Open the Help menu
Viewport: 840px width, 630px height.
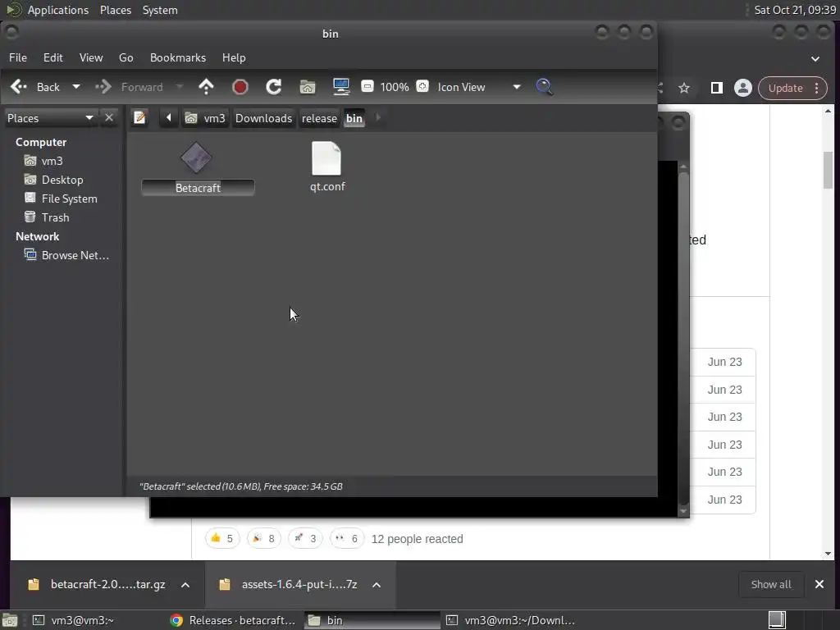[x=234, y=57]
